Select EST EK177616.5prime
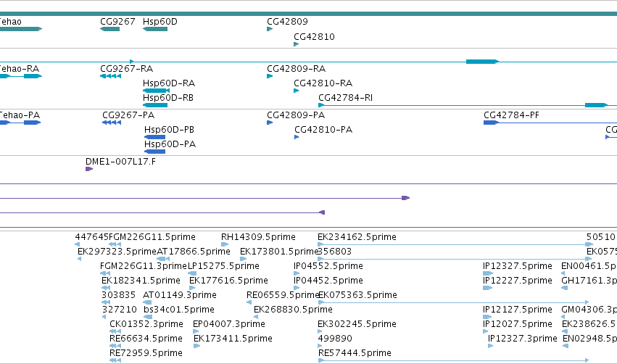Viewport: 617px width, 364px height. point(228,281)
